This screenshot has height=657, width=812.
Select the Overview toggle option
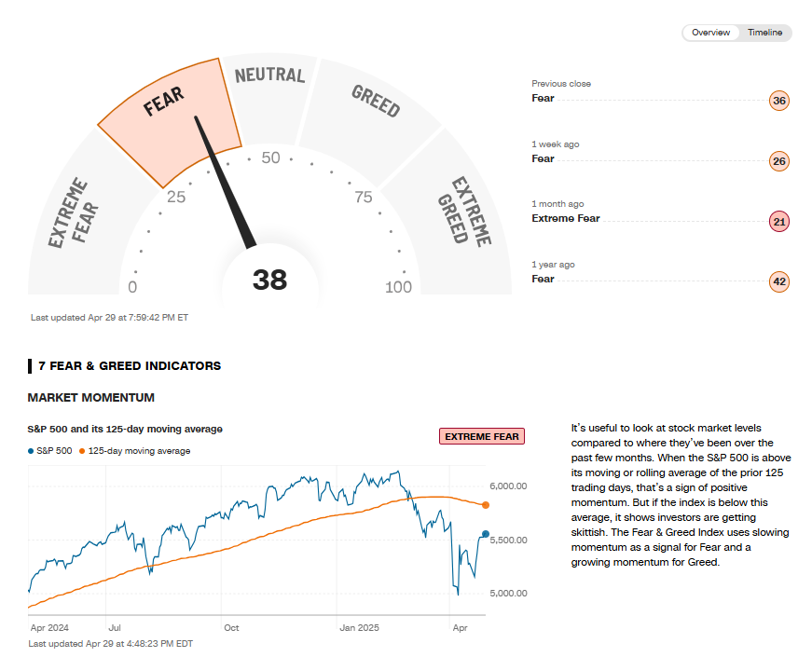coord(710,33)
